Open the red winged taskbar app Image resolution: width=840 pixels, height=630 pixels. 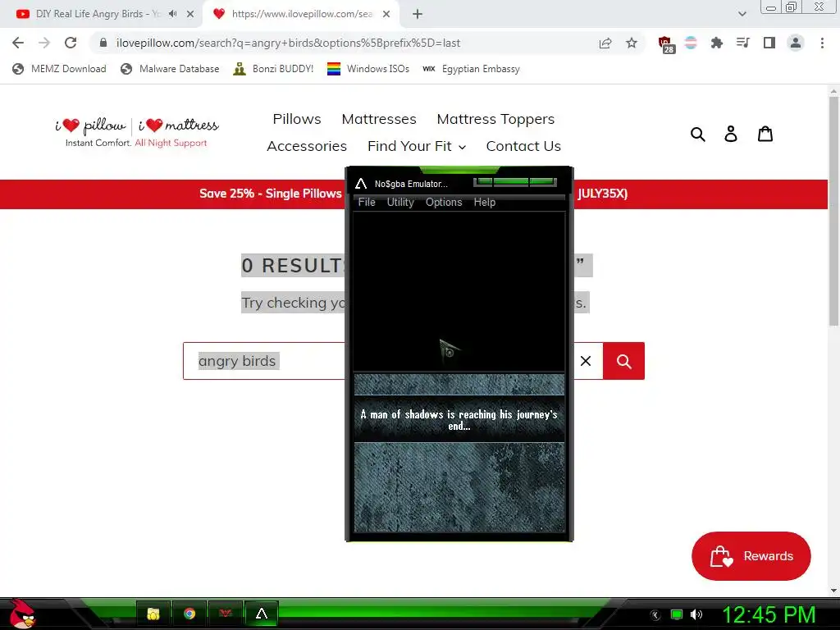coord(225,614)
